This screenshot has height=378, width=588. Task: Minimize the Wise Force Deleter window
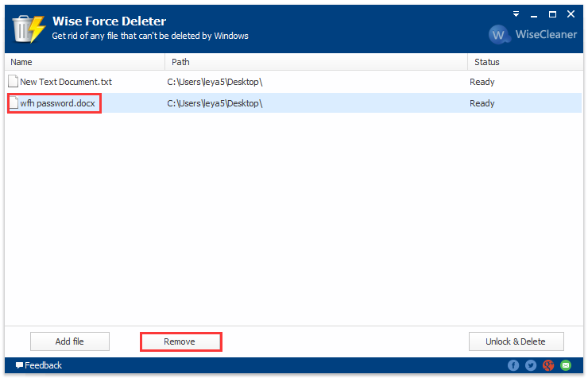(534, 15)
